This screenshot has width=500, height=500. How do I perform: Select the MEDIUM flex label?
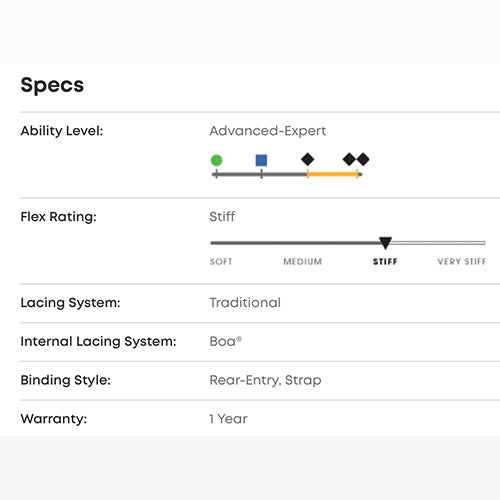click(x=303, y=262)
